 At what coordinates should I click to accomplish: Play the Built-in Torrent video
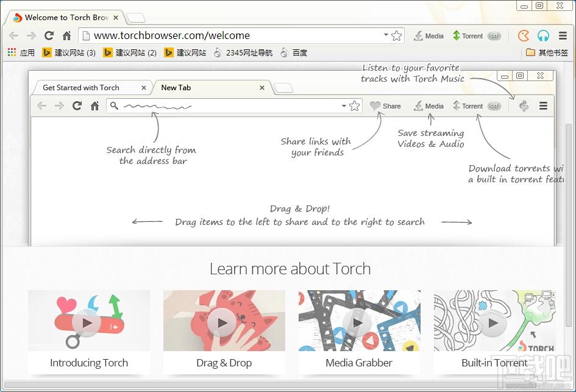[x=493, y=323]
